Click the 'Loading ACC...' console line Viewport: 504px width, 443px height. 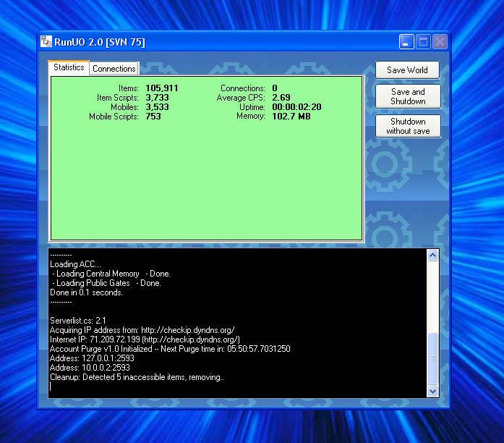click(x=75, y=264)
